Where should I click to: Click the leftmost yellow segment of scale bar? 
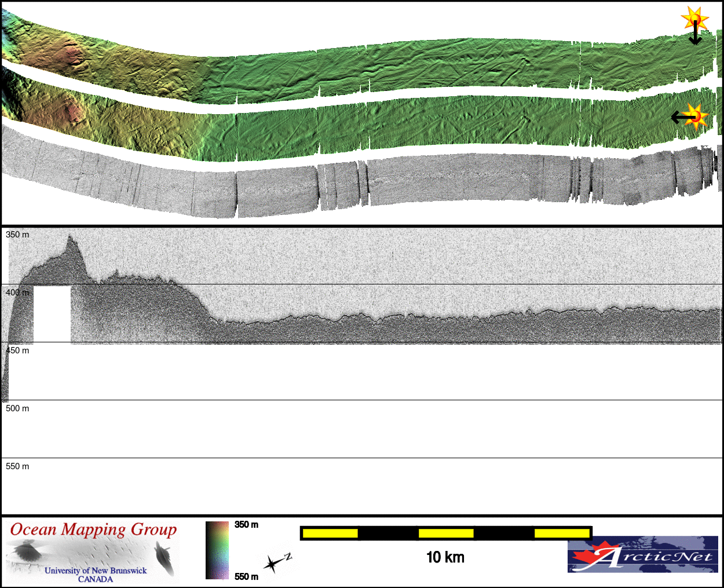click(x=330, y=533)
